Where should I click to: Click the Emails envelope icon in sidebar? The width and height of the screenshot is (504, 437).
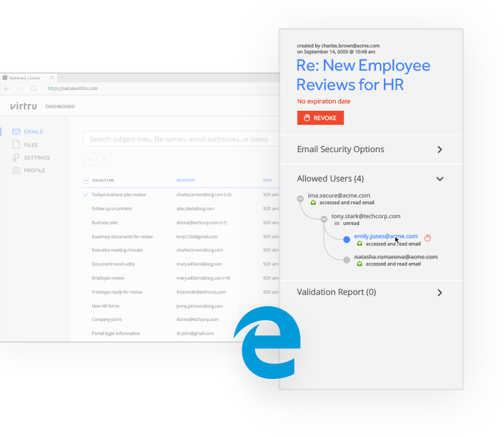coord(16,131)
